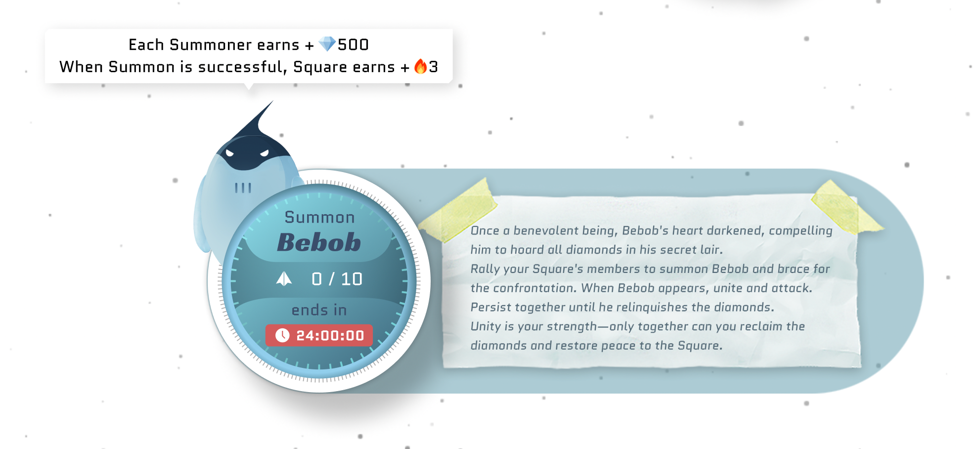Image resolution: width=980 pixels, height=449 pixels.
Task: Click the blue diamond reward icon
Action: pyautogui.click(x=326, y=45)
